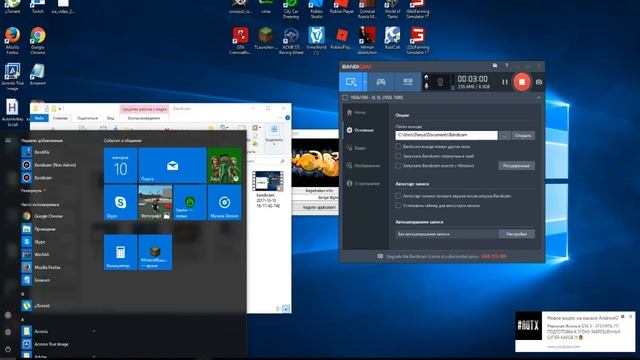640x360 pixels.
Task: Open Start menu settings gear
Action: pyautogui.click(x=8, y=332)
